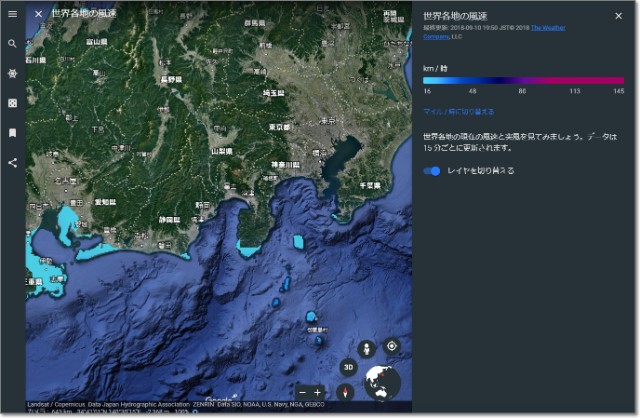Click the fly-to-my-location target icon
Viewport: 640px width, 418px height.
pos(391,346)
